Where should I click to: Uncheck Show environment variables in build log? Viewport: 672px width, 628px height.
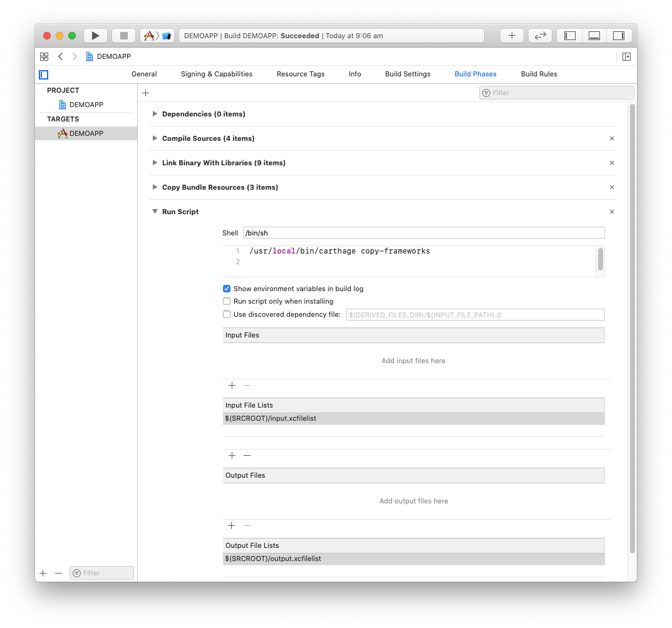tap(227, 289)
